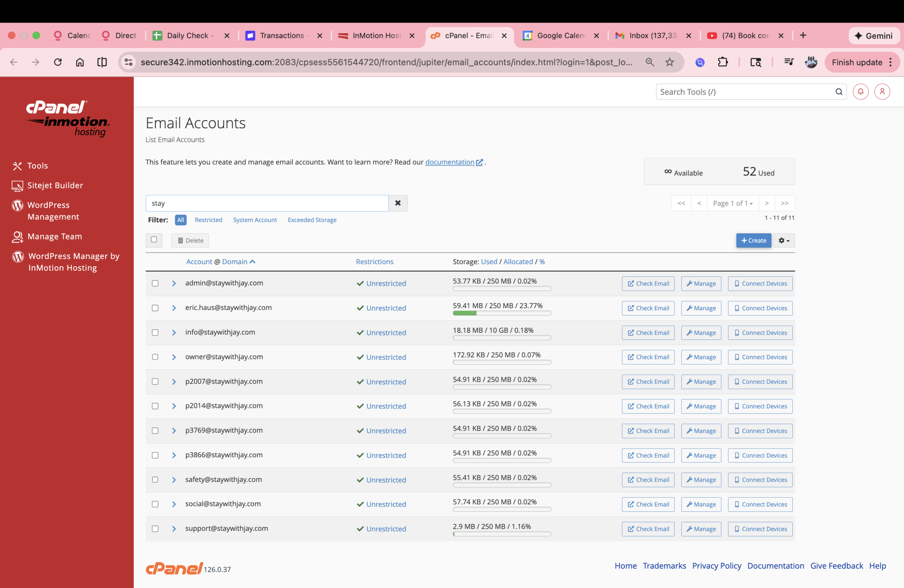The image size is (904, 588).
Task: Bookmark the page with the star icon
Action: [670, 62]
